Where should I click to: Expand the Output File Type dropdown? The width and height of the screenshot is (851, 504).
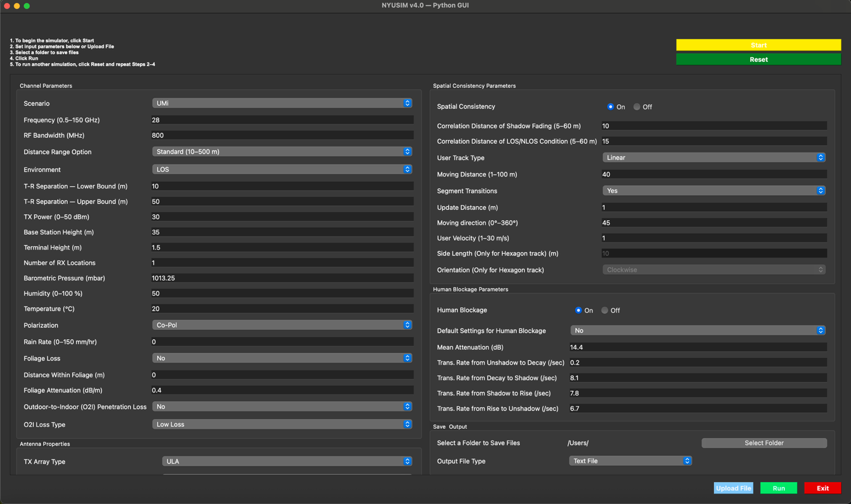[x=630, y=461]
